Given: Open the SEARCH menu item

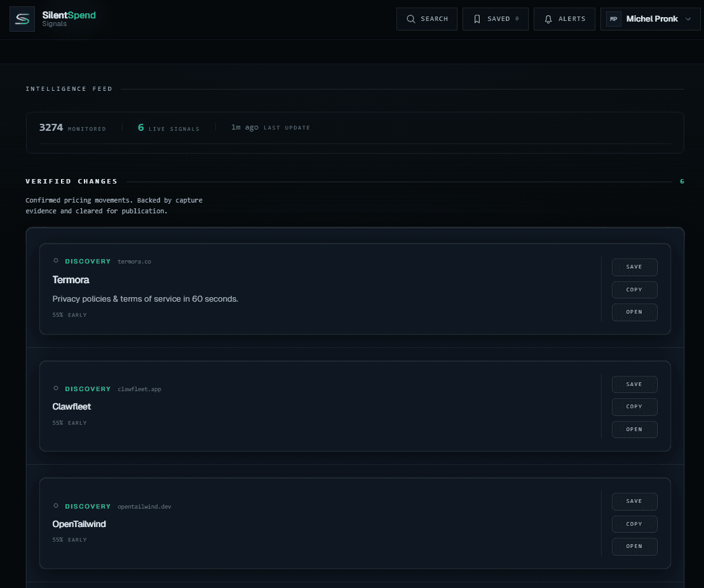Looking at the screenshot, I should 426,19.
